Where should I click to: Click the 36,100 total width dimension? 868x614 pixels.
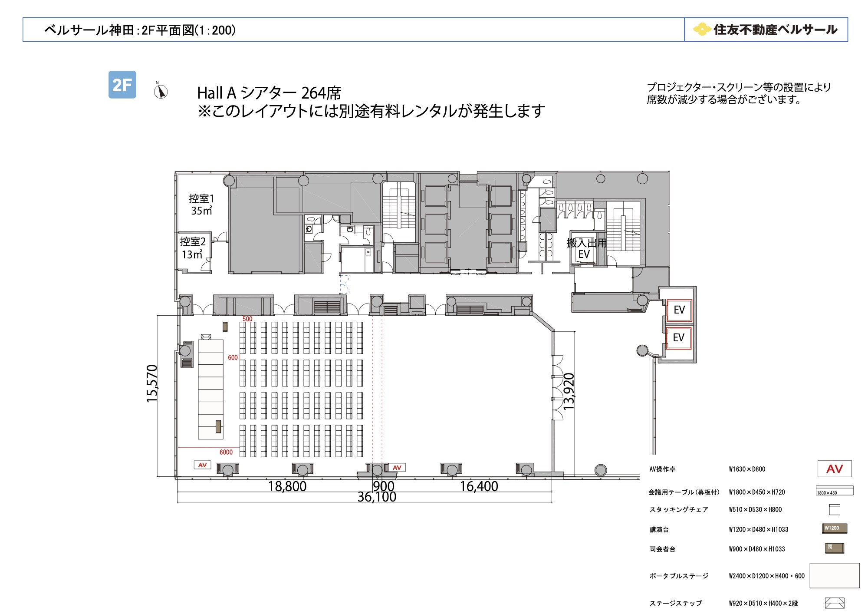pyautogui.click(x=377, y=497)
